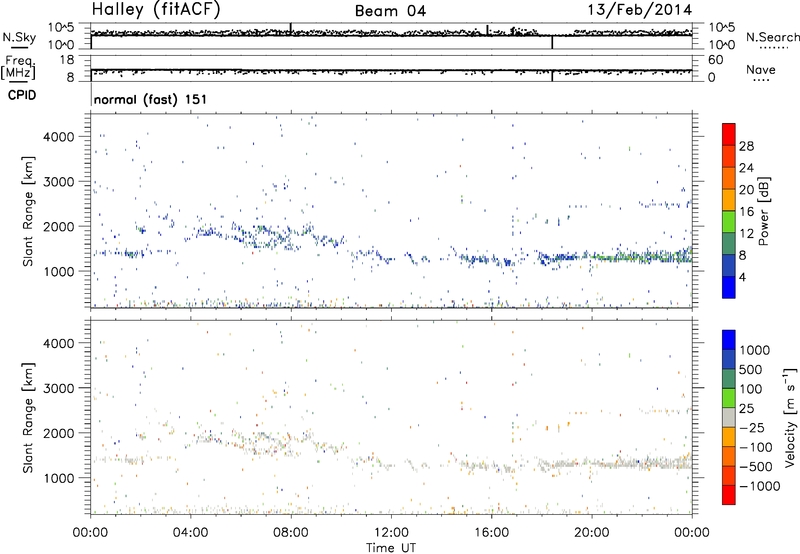Image resolution: width=800 pixels, height=554 pixels.
Task: Click the '4000' range tick of velocity panel
Action: tap(59, 343)
